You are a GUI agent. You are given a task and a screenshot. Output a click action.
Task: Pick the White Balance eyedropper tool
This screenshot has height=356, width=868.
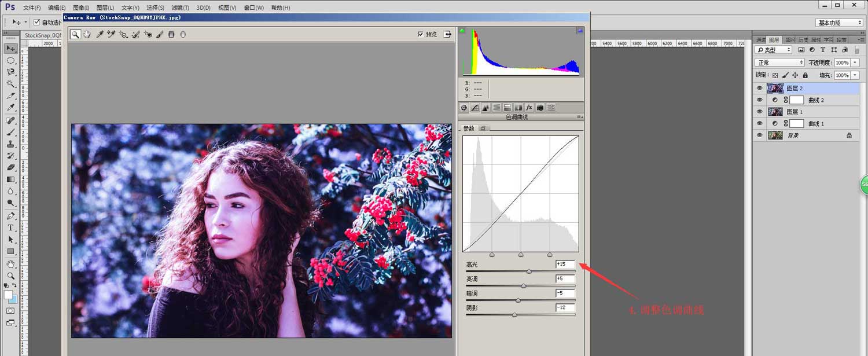tap(100, 35)
